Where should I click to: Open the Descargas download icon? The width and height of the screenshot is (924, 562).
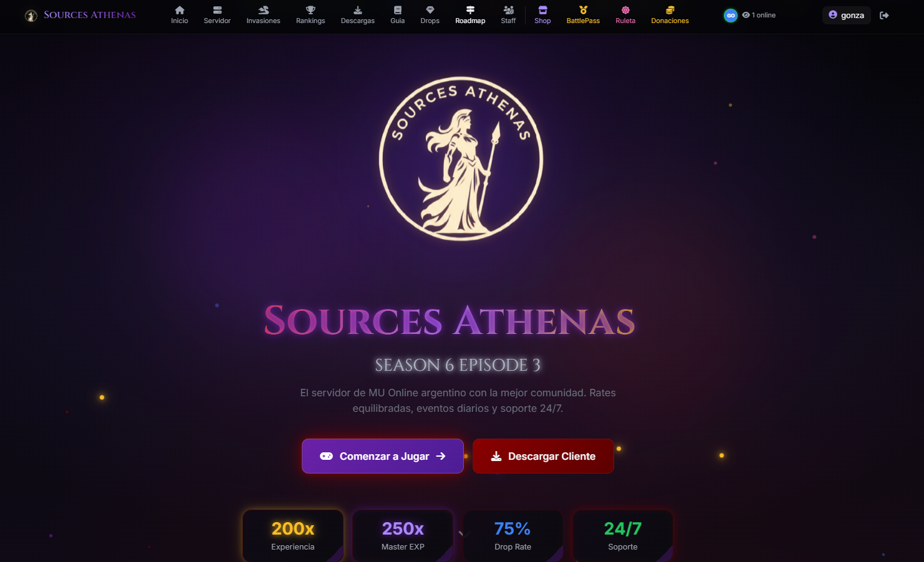[358, 10]
